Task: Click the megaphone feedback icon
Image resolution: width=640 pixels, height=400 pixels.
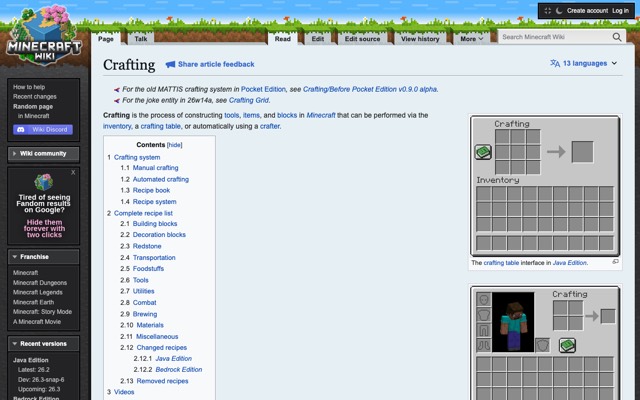Action: [x=170, y=64]
